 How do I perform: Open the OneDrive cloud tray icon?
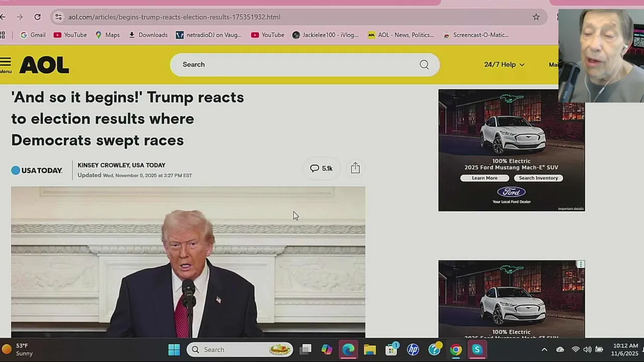(560, 349)
